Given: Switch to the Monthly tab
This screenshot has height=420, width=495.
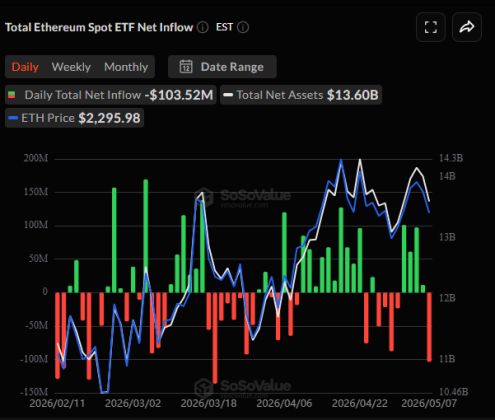Looking at the screenshot, I should tap(126, 67).
